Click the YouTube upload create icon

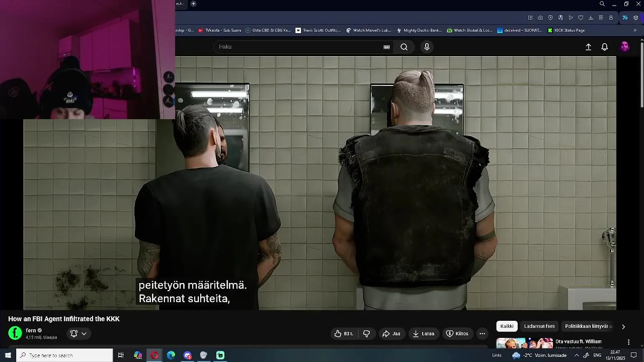[588, 47]
